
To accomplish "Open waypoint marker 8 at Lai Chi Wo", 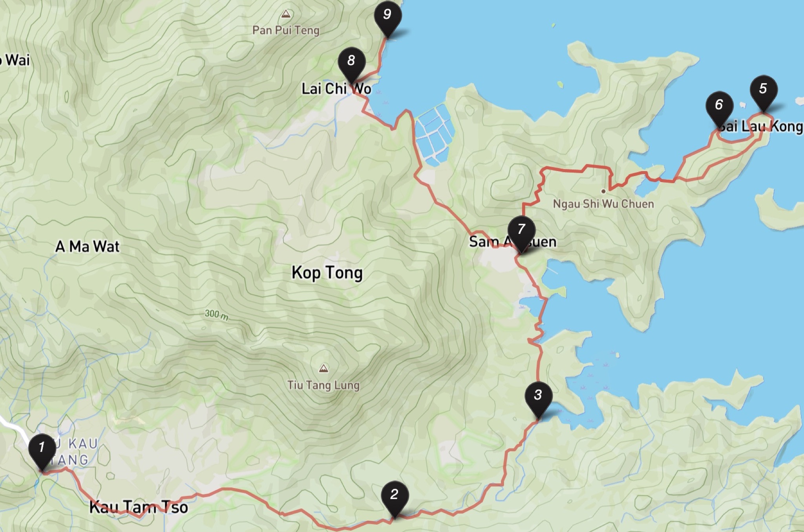I will click(352, 64).
